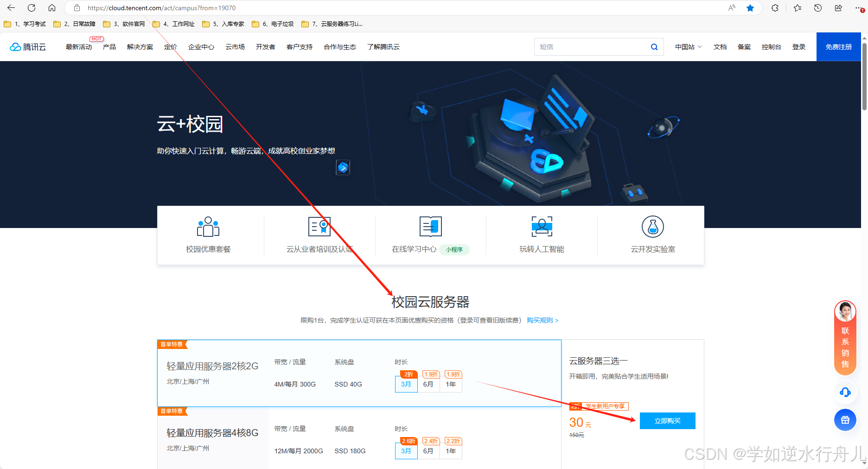The width and height of the screenshot is (868, 469).
Task: Open 校园优惠套餐 icon card
Action: (208, 235)
